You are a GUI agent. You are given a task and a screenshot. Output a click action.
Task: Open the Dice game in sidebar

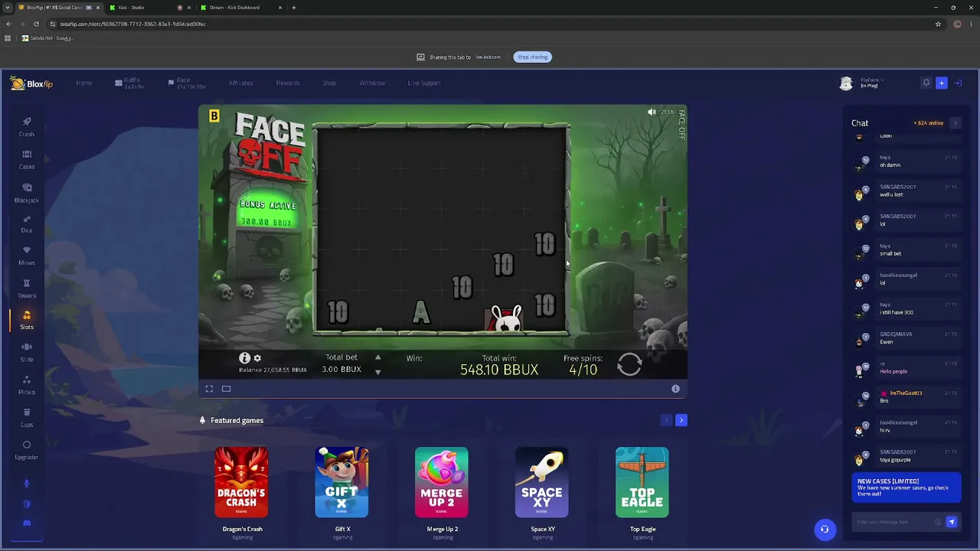(x=27, y=224)
